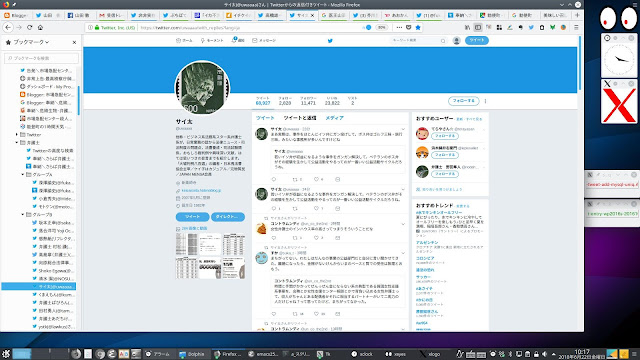Select the Tweets and replies tab

[x=300, y=118]
